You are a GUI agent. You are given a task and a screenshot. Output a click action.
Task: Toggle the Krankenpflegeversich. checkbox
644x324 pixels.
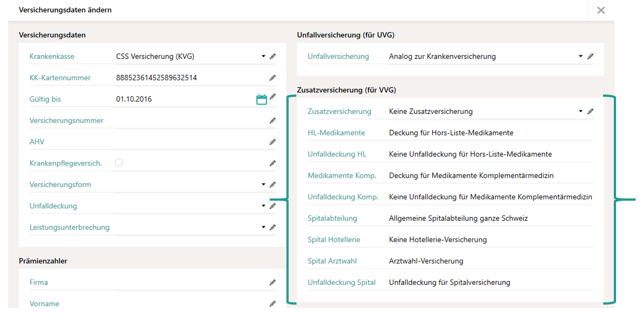[119, 163]
